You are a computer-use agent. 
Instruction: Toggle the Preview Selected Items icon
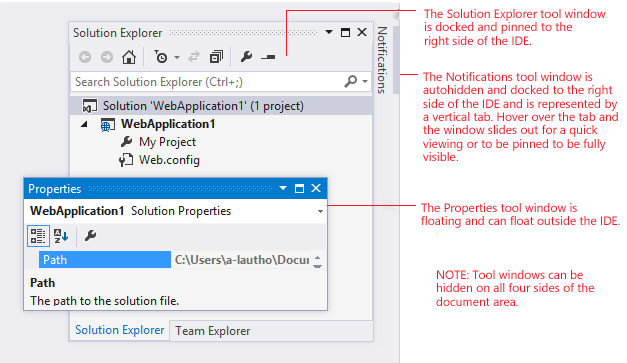point(268,58)
